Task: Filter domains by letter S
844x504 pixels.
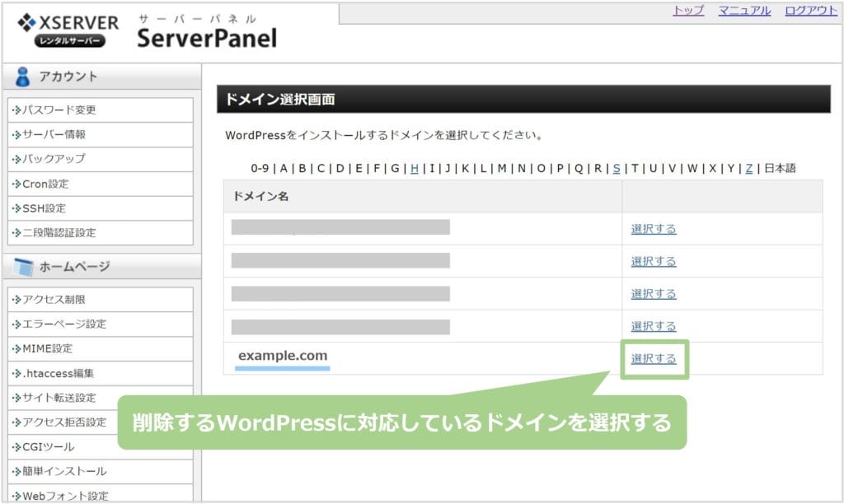Action: tap(617, 168)
